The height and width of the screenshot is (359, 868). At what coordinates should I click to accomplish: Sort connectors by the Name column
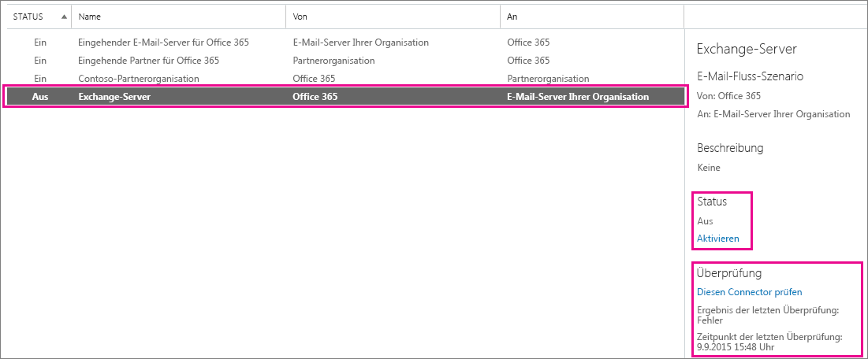point(89,17)
